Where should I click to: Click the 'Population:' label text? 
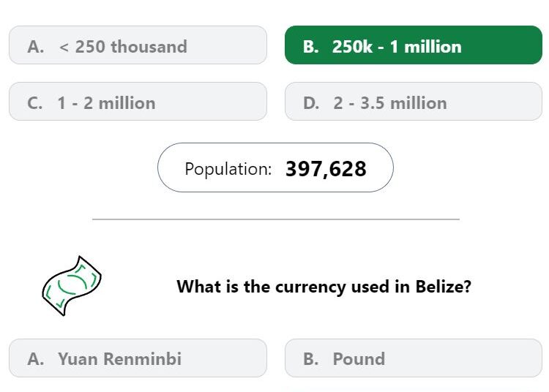pos(228,169)
